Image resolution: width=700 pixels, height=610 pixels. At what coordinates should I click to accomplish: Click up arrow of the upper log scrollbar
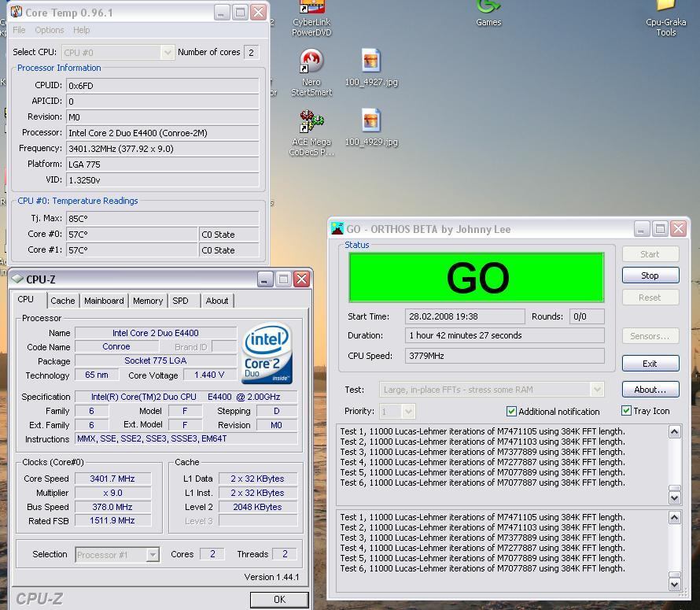675,431
